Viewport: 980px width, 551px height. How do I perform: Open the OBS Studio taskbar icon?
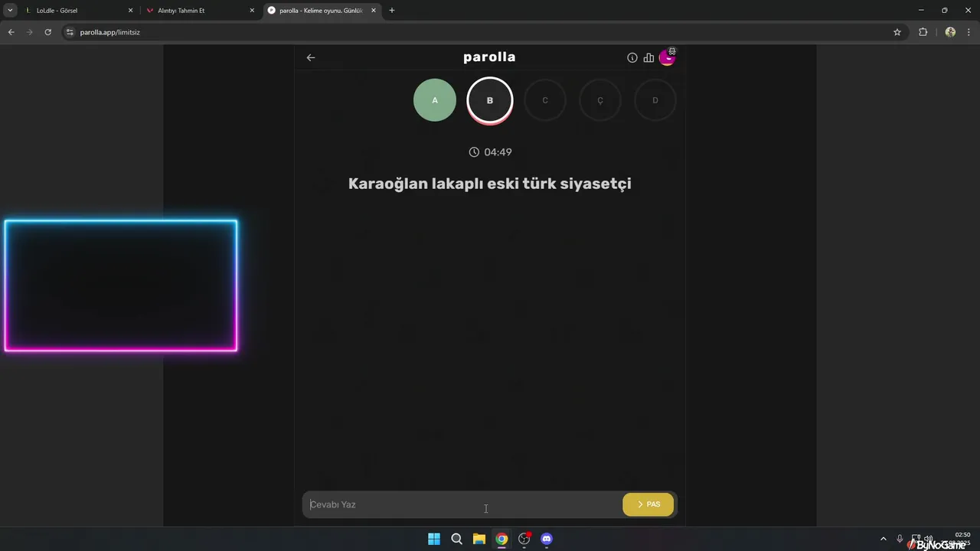click(x=524, y=539)
